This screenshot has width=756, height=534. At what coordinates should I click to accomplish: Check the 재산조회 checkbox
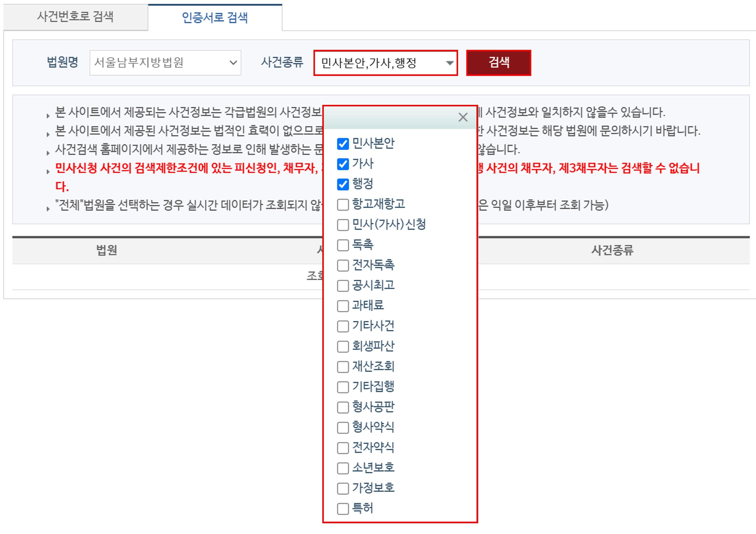(x=343, y=367)
